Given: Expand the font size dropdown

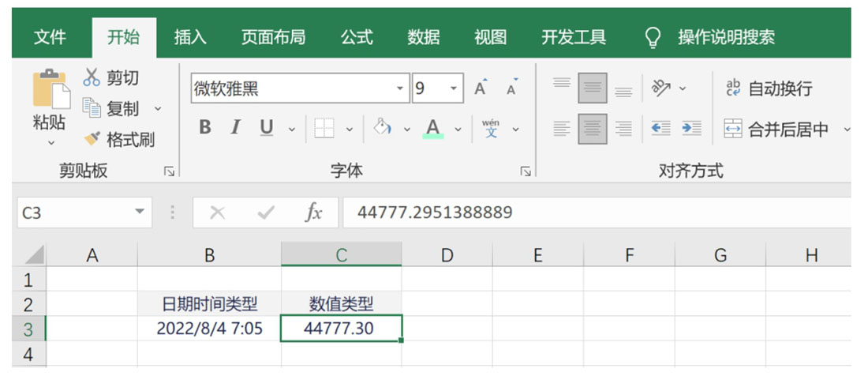Looking at the screenshot, I should point(454,88).
